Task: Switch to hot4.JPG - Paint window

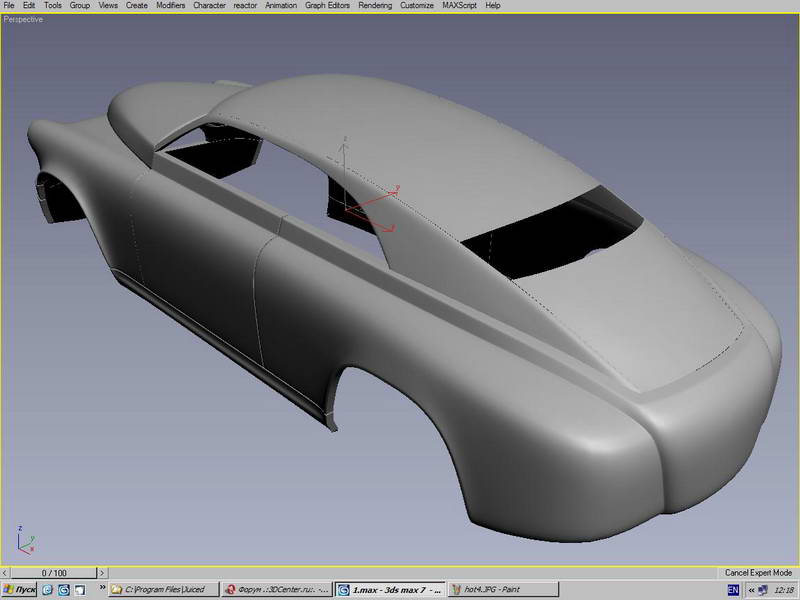Action: pyautogui.click(x=504, y=590)
